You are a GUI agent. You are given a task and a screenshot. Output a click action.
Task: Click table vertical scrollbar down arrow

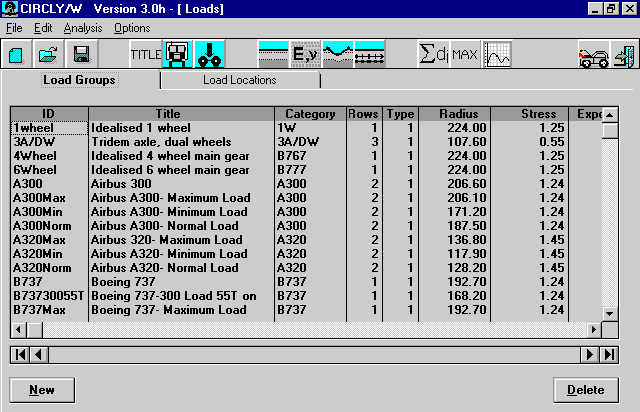610,314
